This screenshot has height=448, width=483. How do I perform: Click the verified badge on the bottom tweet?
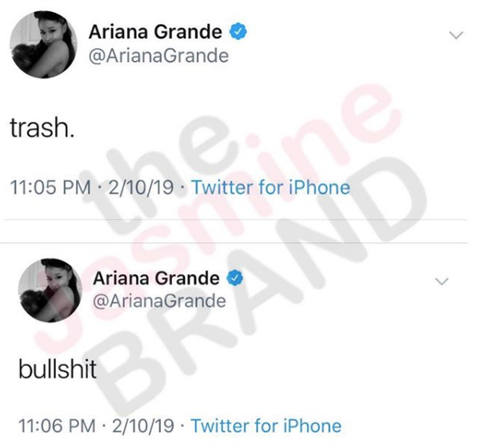coord(235,278)
